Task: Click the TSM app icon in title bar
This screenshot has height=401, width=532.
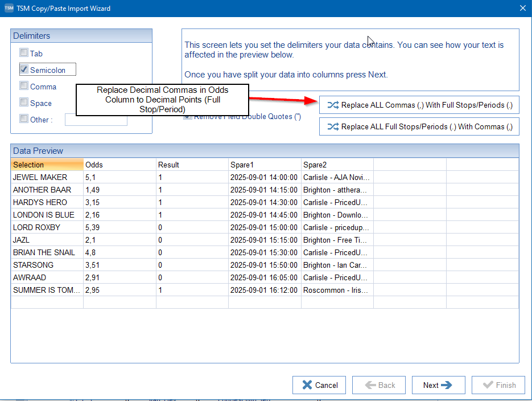Action: 9,8
